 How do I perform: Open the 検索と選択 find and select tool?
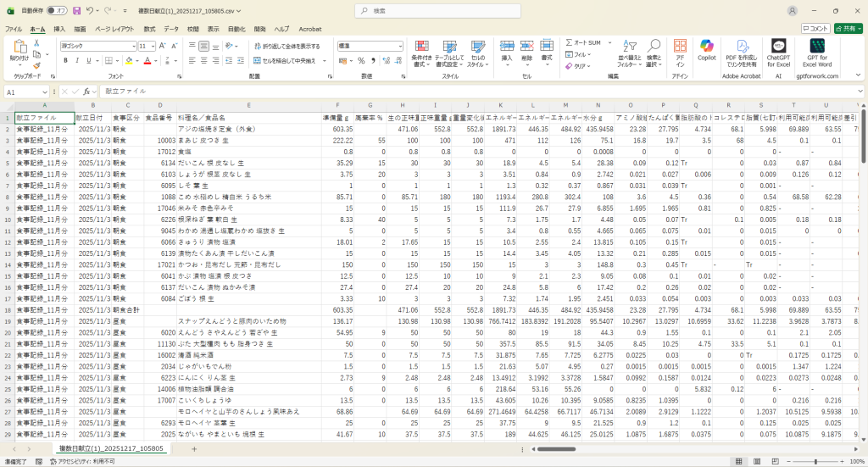(x=654, y=47)
